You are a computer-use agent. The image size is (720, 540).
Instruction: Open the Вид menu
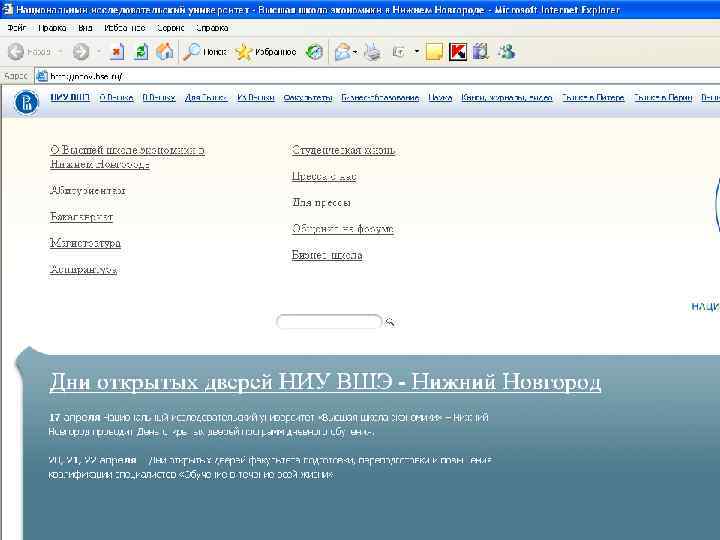pos(85,28)
